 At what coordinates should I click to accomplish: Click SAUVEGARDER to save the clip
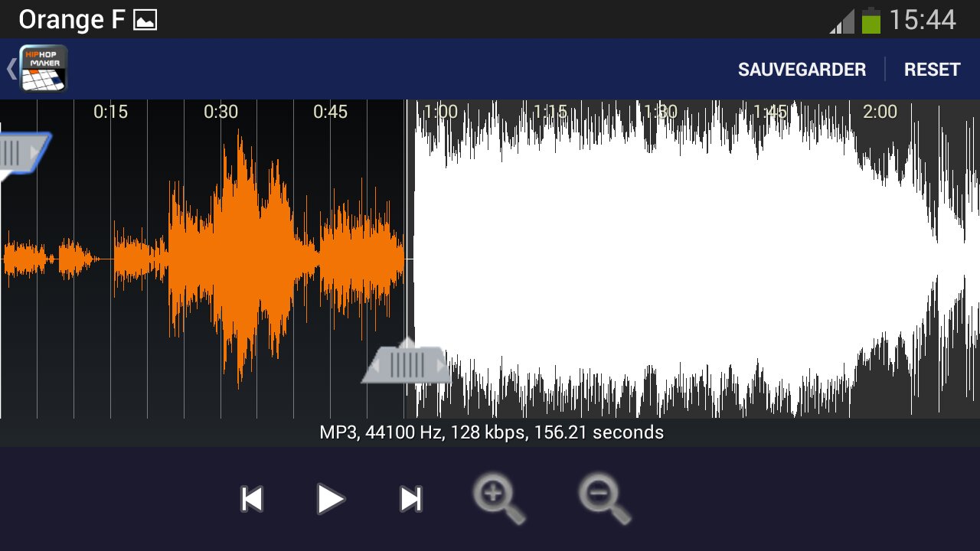801,70
